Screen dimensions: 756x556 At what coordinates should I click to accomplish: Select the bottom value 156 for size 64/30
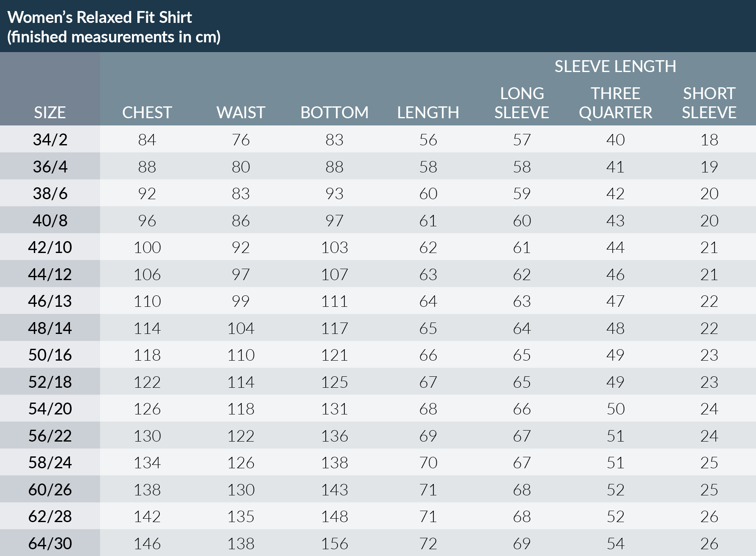[334, 543]
